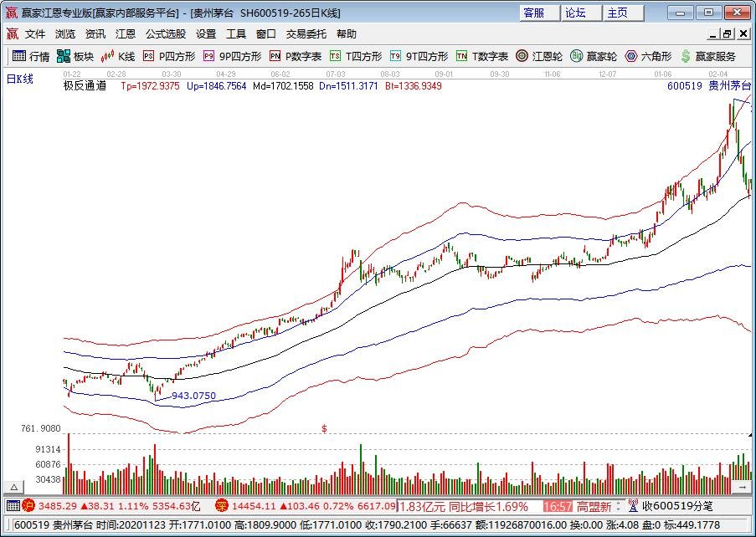Restore the inner chart window
The height and width of the screenshot is (537, 756).
coord(728,33)
